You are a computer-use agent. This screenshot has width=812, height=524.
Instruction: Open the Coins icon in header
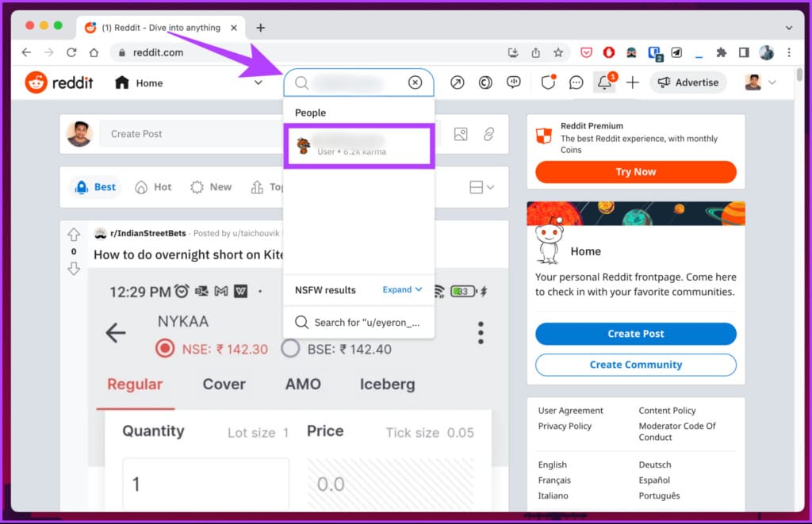coord(485,82)
